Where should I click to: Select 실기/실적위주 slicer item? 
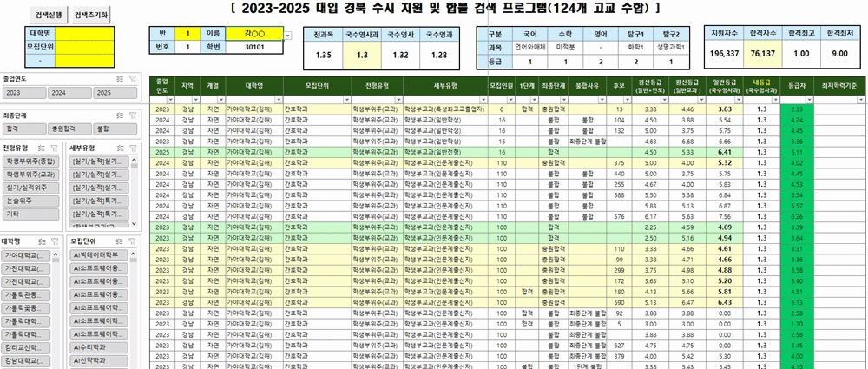[31, 188]
